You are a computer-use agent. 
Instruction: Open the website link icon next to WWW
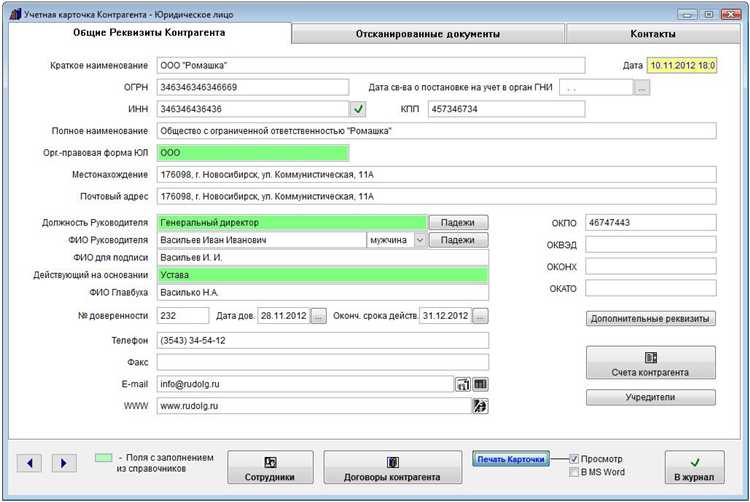click(480, 406)
